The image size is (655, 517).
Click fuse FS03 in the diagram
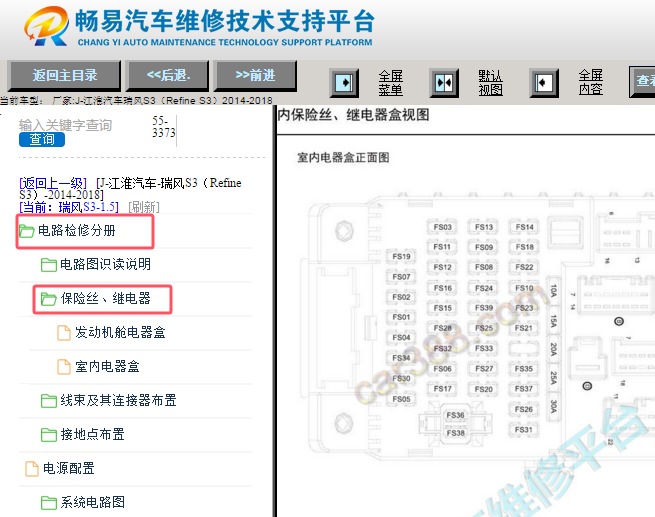point(442,227)
